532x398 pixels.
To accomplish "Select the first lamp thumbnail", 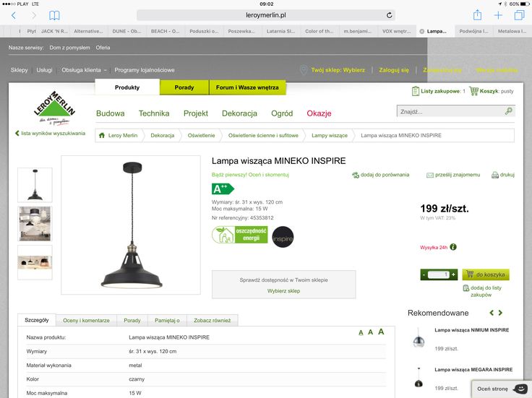I will tap(35, 185).
